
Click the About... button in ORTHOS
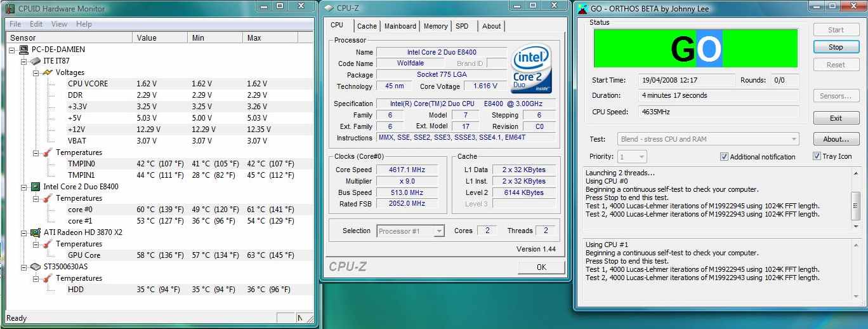[x=836, y=139]
